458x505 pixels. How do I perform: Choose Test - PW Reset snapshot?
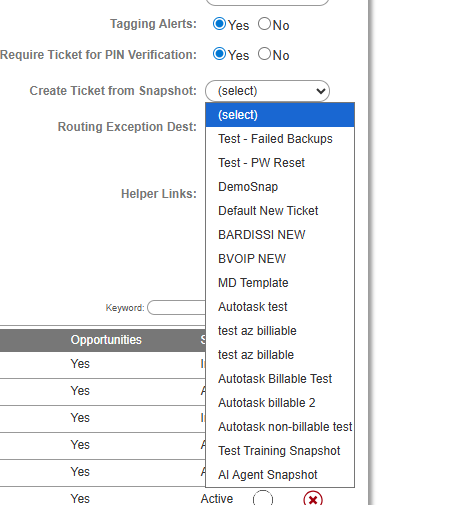(x=280, y=163)
